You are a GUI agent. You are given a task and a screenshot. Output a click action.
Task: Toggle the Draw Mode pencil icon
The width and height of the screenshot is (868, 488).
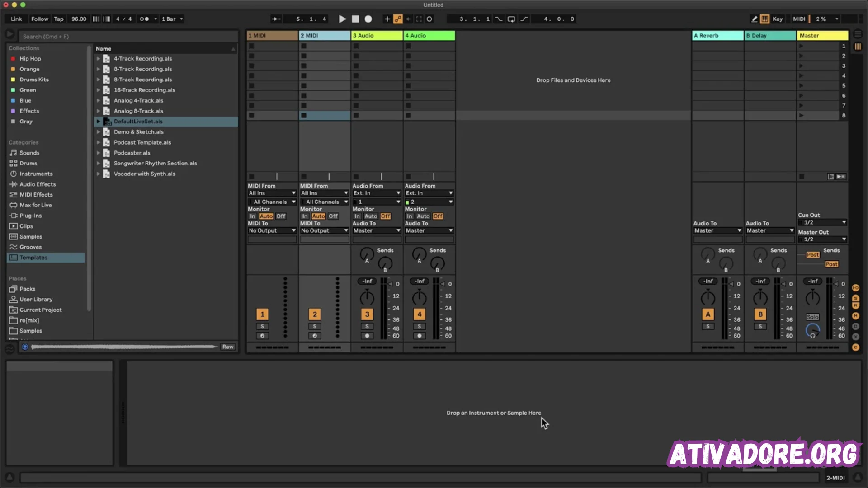[754, 19]
